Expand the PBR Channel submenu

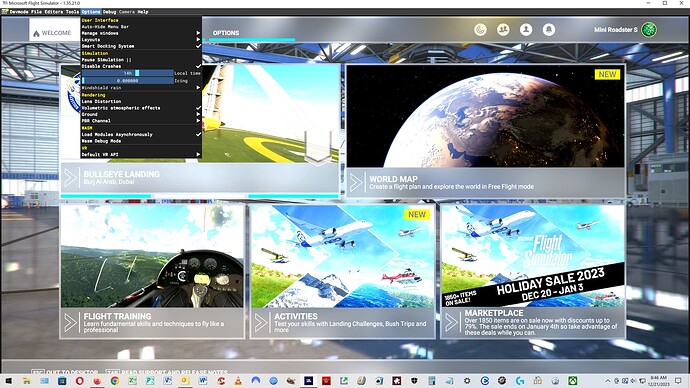141,121
